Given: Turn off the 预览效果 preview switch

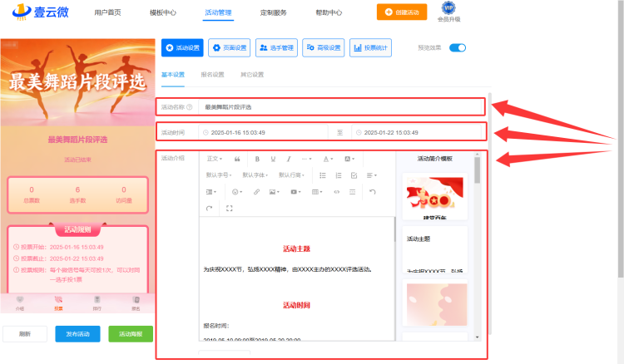Looking at the screenshot, I should [x=458, y=47].
